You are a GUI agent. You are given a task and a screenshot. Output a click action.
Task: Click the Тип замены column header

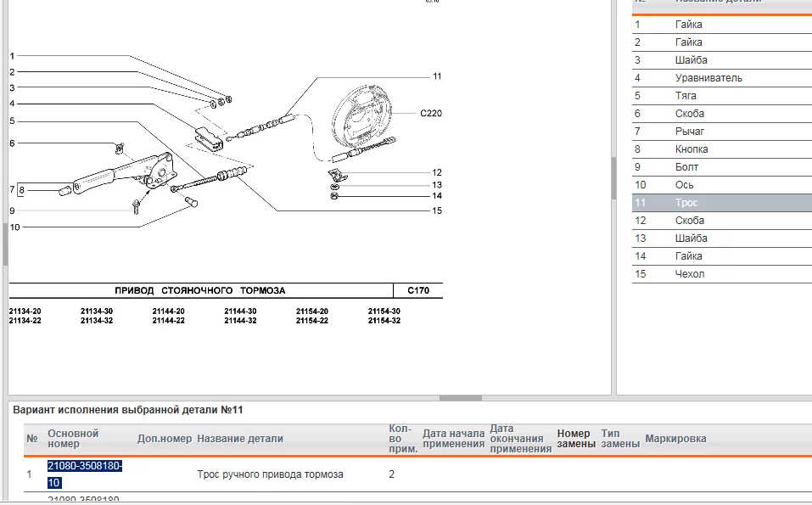620,439
